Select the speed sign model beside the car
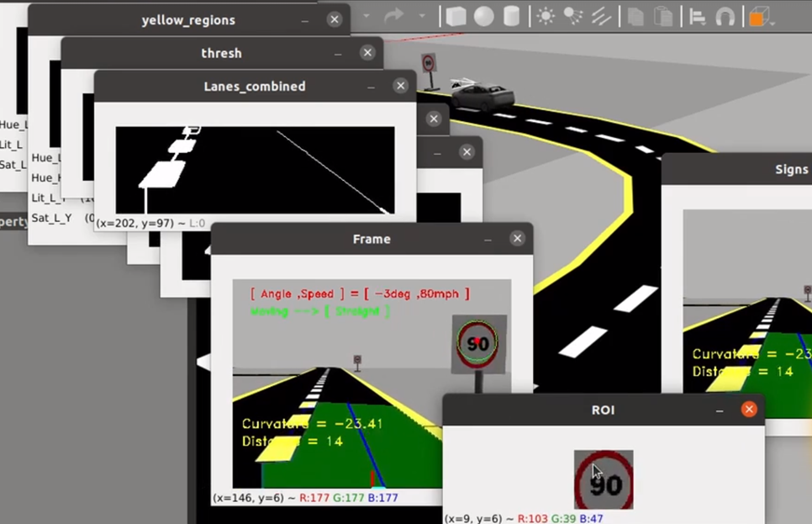Image resolution: width=812 pixels, height=524 pixels. click(428, 70)
